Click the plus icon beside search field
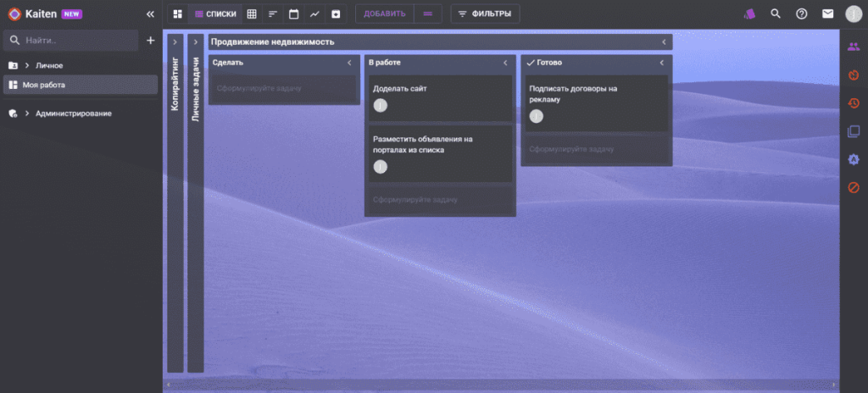 (150, 41)
